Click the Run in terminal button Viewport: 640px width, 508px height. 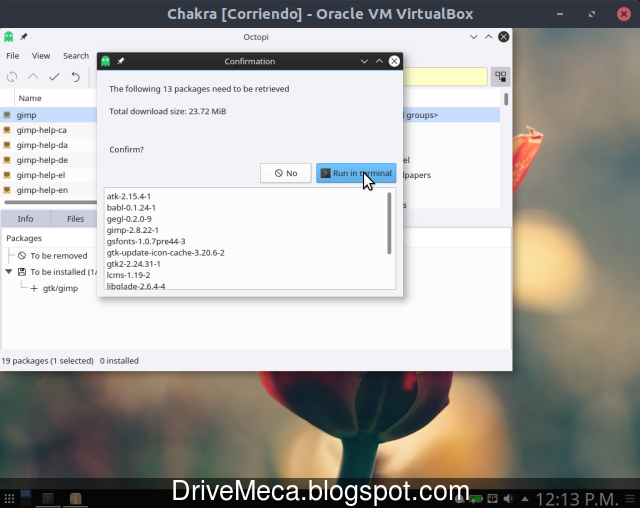click(x=356, y=173)
